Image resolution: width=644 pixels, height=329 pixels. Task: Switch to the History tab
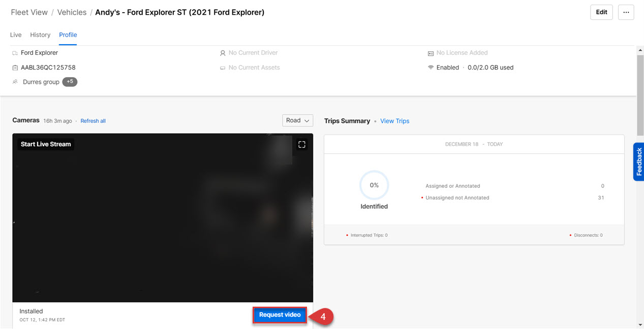pos(40,35)
